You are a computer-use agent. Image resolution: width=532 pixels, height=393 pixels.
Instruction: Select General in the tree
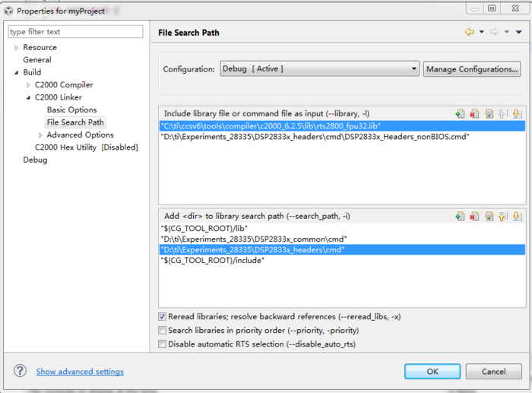(x=37, y=60)
